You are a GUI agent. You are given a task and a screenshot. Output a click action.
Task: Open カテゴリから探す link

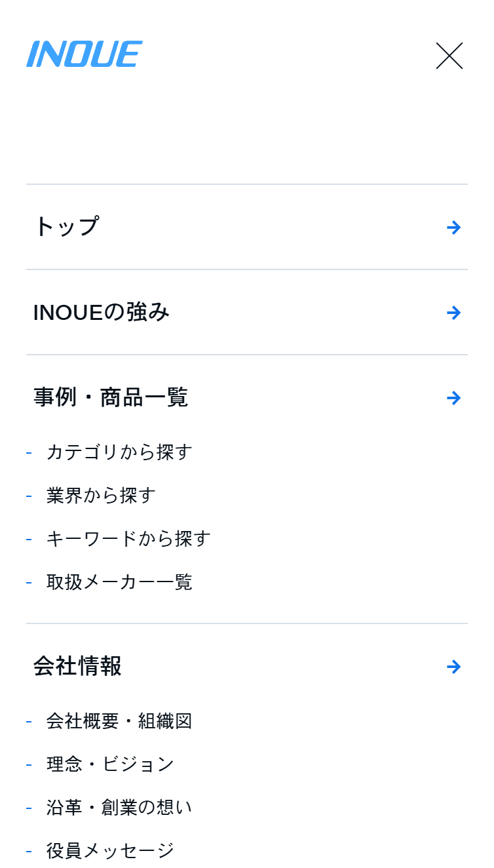[118, 452]
